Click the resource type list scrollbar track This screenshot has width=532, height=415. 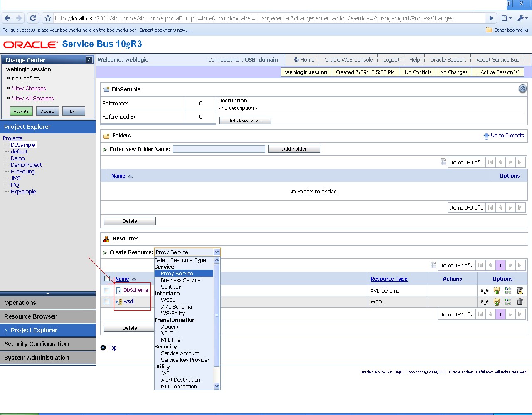coord(217,323)
